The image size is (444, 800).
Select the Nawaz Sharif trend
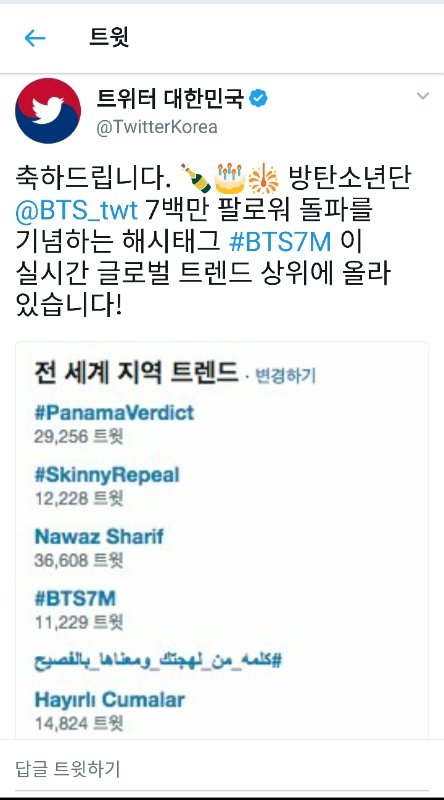click(99, 536)
